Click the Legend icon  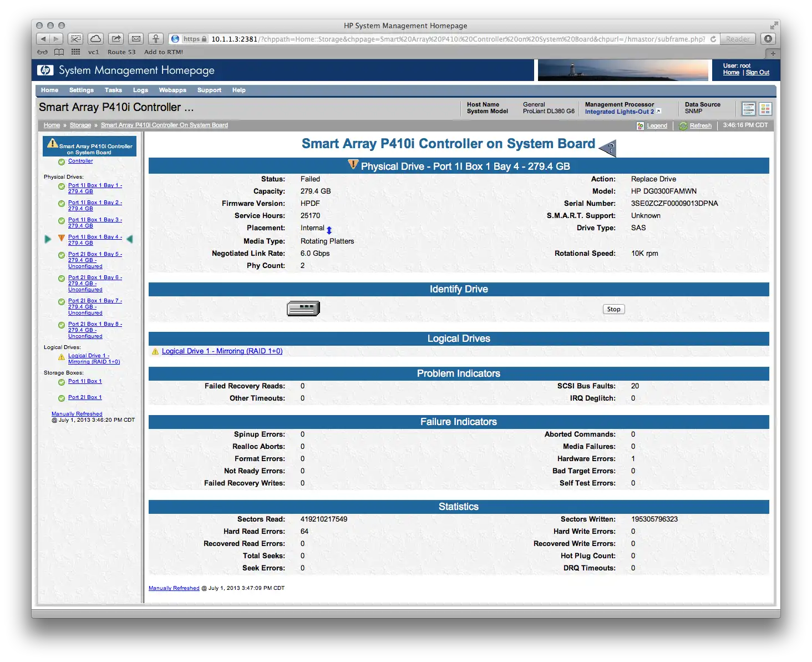pos(640,126)
